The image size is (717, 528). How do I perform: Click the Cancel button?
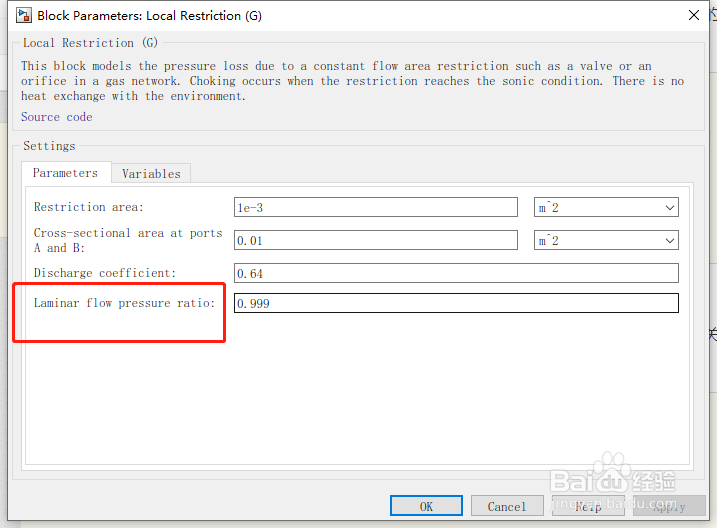[x=507, y=506]
